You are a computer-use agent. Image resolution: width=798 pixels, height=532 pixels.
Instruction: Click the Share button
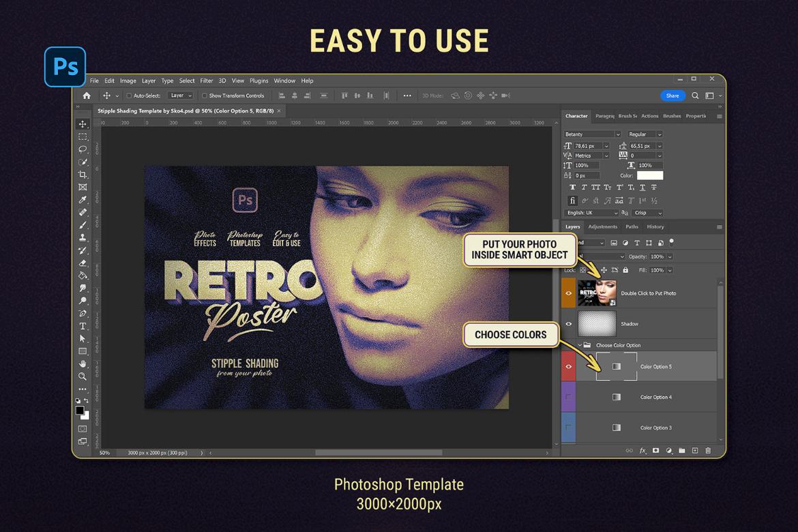click(x=673, y=95)
